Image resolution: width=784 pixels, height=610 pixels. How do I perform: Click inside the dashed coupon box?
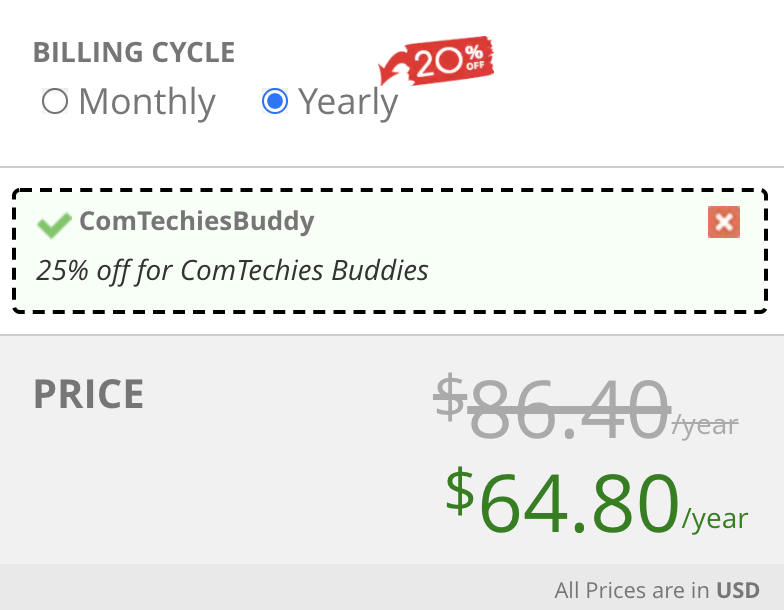coord(390,251)
